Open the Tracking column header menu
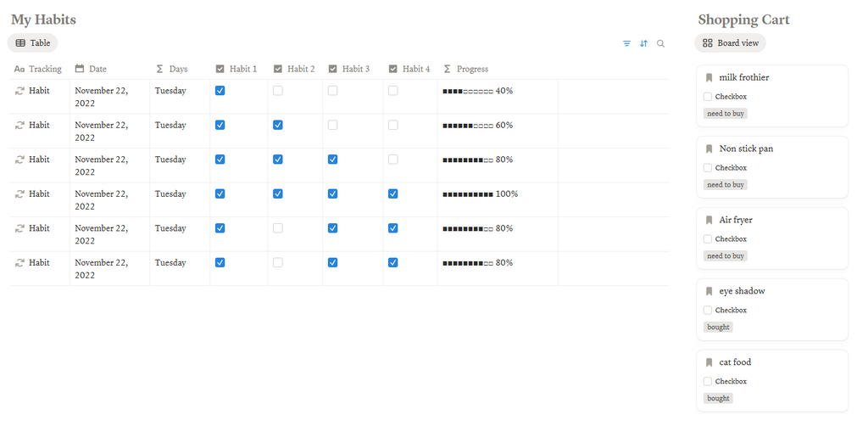The image size is (868, 426). (x=39, y=69)
